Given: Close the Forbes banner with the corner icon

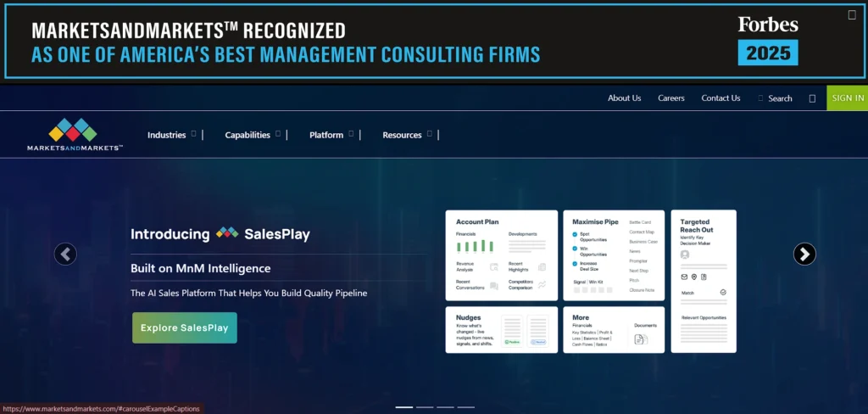Looking at the screenshot, I should point(852,14).
